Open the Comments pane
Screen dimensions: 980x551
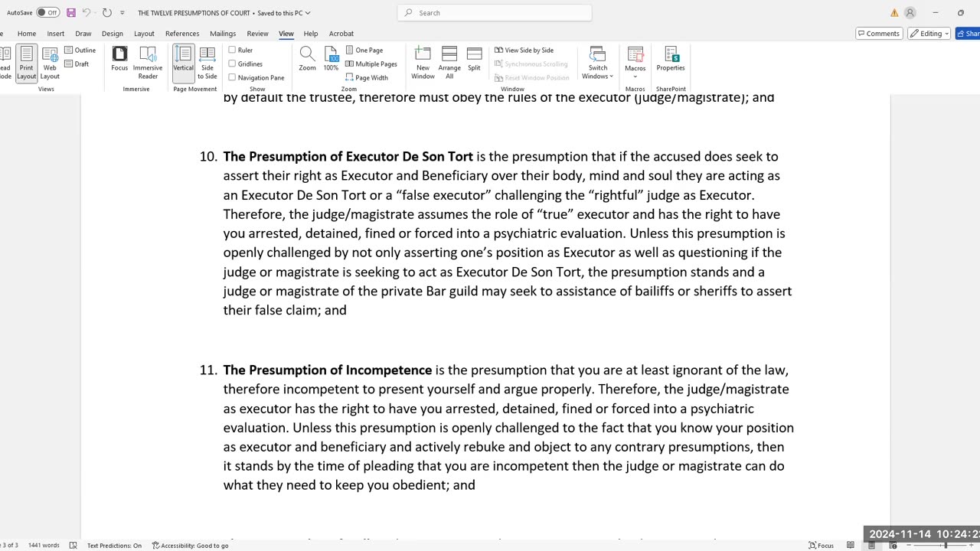(x=878, y=34)
